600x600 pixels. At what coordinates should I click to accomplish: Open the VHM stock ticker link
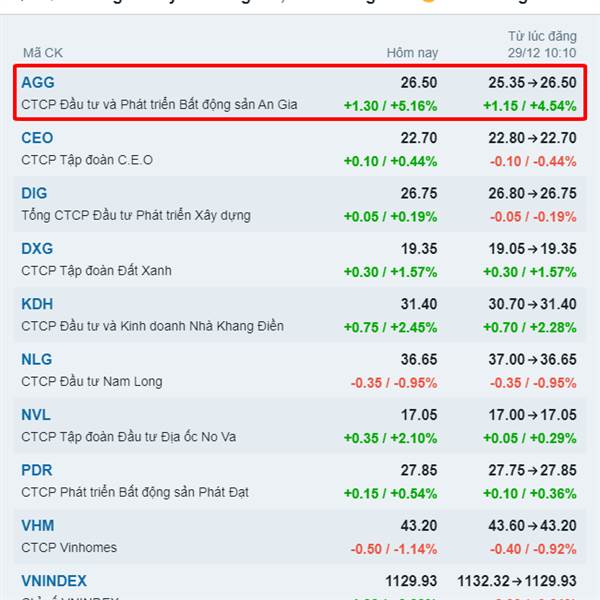pos(38,526)
